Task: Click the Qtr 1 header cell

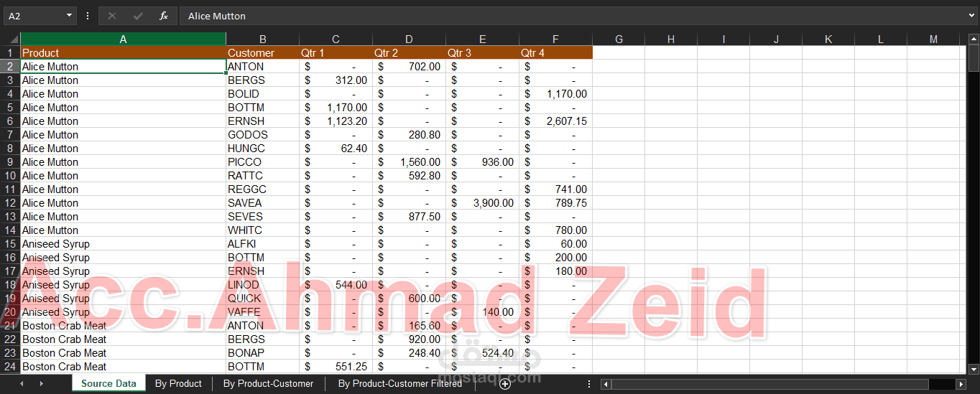Action: click(336, 53)
